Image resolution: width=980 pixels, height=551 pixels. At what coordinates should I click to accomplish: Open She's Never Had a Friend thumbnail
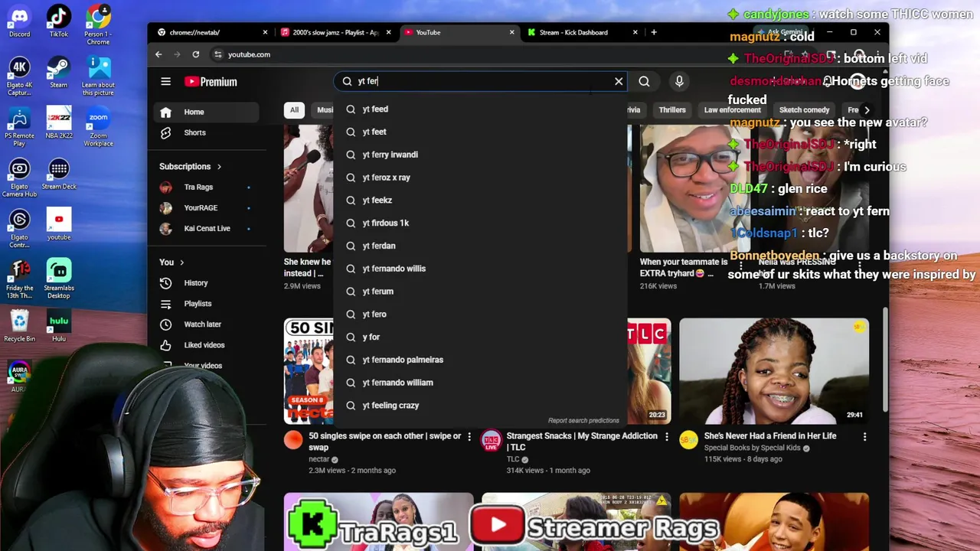pos(774,371)
